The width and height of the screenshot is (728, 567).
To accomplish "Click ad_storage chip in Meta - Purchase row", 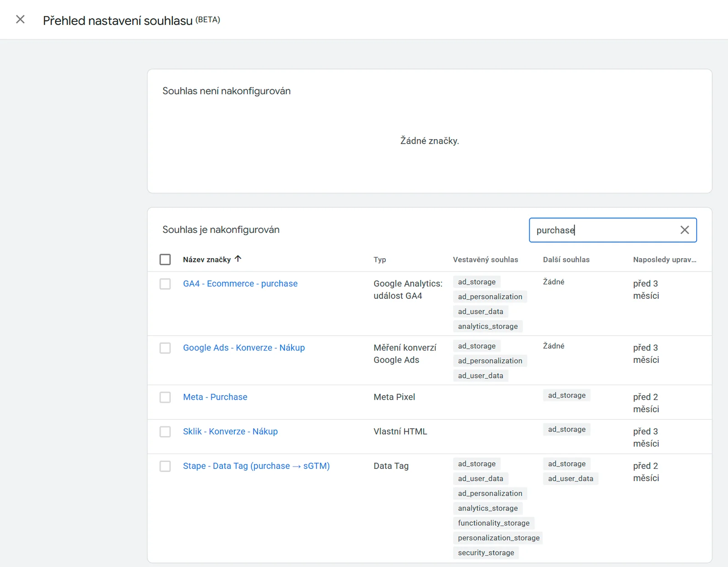I will coord(566,396).
